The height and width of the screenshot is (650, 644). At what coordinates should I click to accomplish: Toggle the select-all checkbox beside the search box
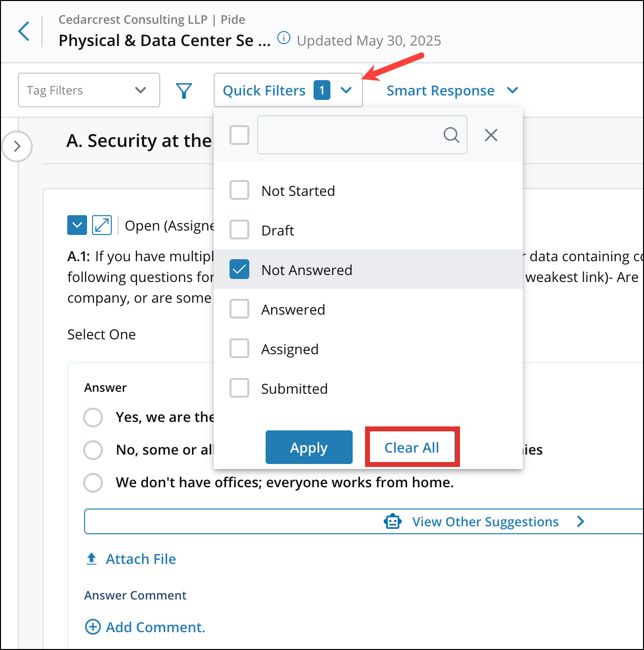coord(239,135)
